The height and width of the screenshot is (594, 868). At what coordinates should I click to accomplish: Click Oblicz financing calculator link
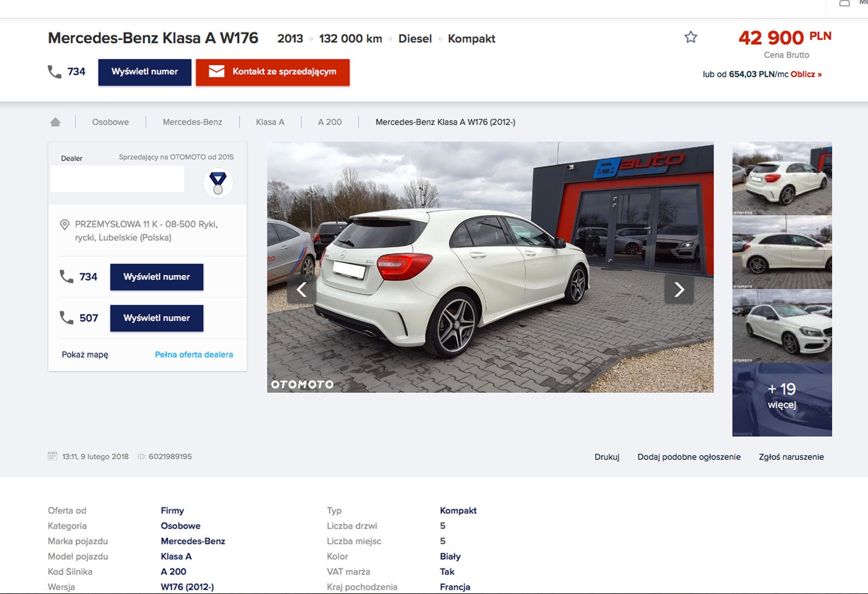tap(806, 74)
